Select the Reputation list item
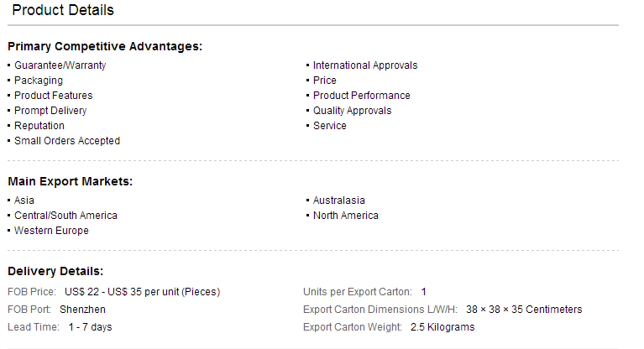 click(39, 126)
